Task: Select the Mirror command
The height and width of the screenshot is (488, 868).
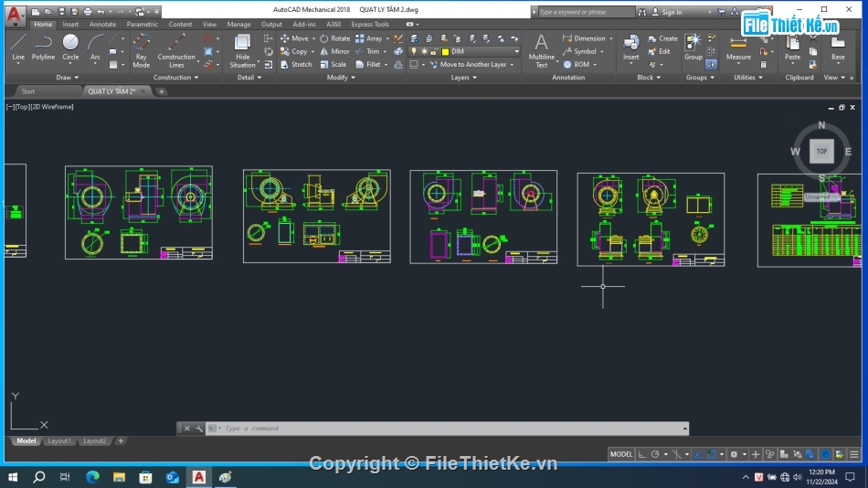Action: [335, 51]
